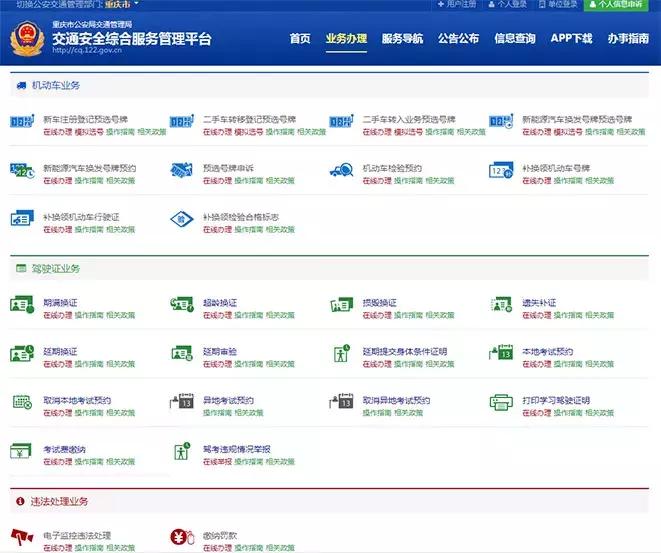This screenshot has height=553, width=661.
Task: Open 延期审验 license icon
Action: (x=182, y=353)
